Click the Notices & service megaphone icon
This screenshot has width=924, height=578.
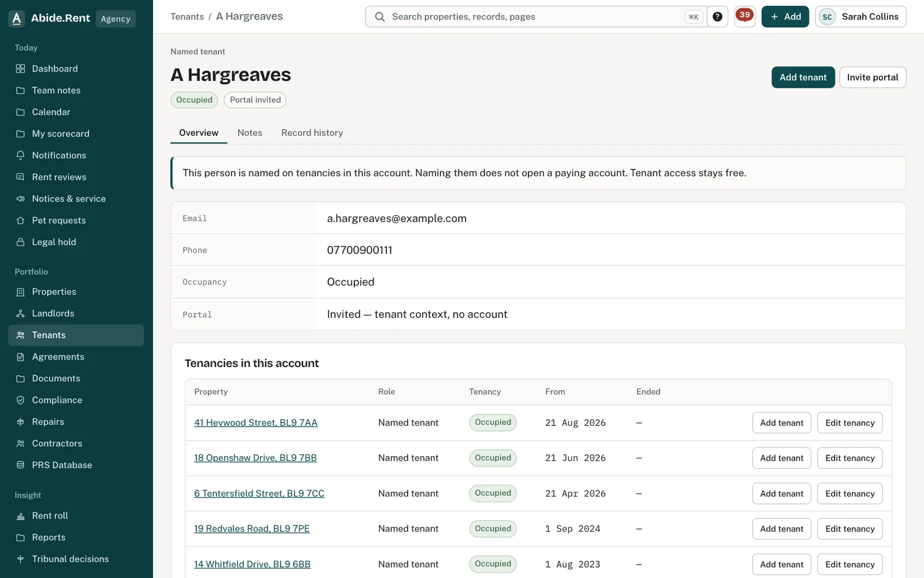tap(20, 199)
